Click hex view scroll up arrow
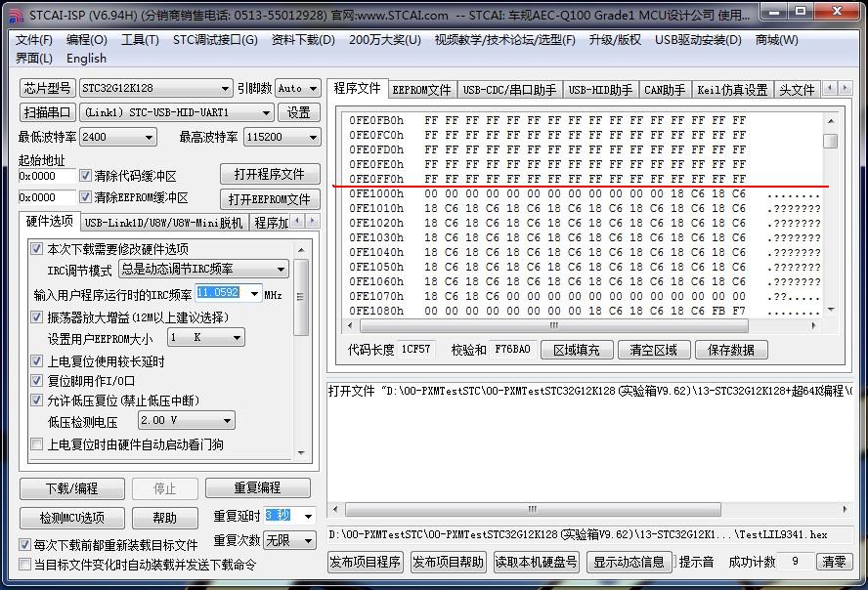868x590 pixels. click(x=830, y=120)
